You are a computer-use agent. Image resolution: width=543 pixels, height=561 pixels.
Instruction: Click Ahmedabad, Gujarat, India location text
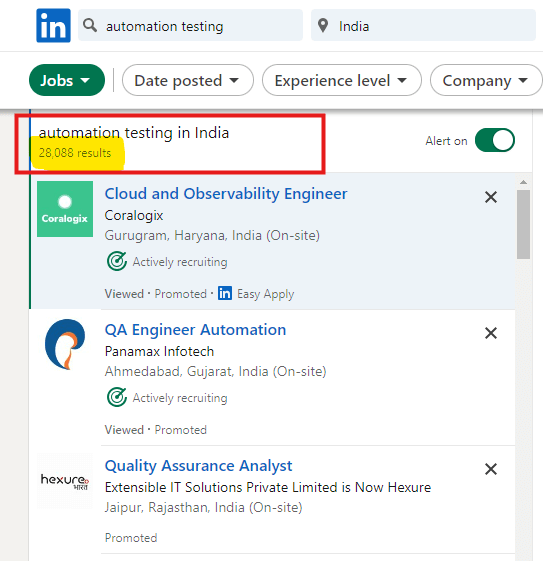click(215, 372)
